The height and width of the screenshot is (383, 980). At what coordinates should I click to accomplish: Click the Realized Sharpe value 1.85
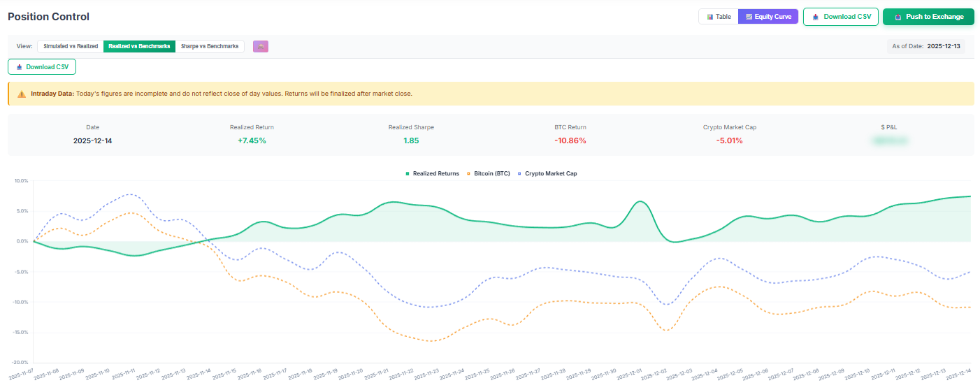point(411,140)
